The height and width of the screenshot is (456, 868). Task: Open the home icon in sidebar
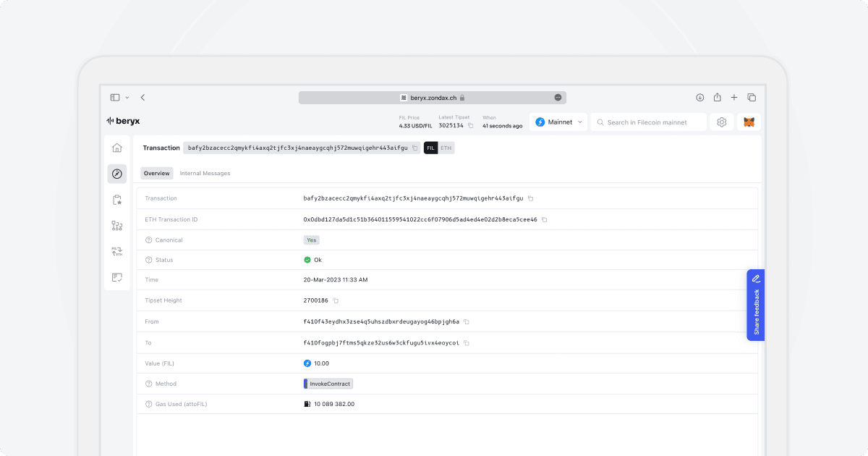116,148
